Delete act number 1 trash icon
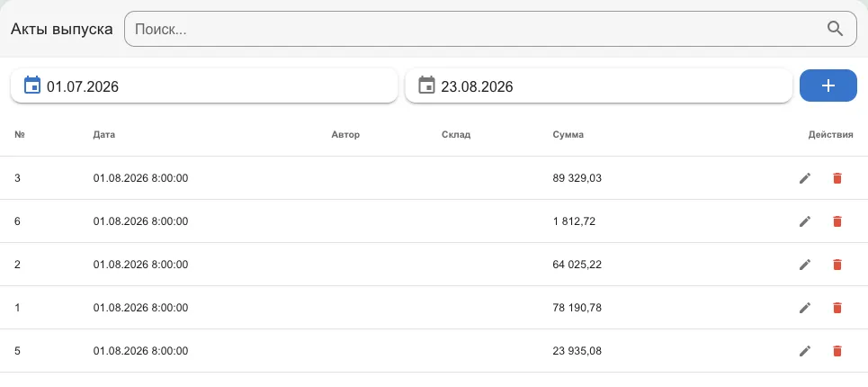Image resolution: width=868 pixels, height=387 pixels. point(837,308)
